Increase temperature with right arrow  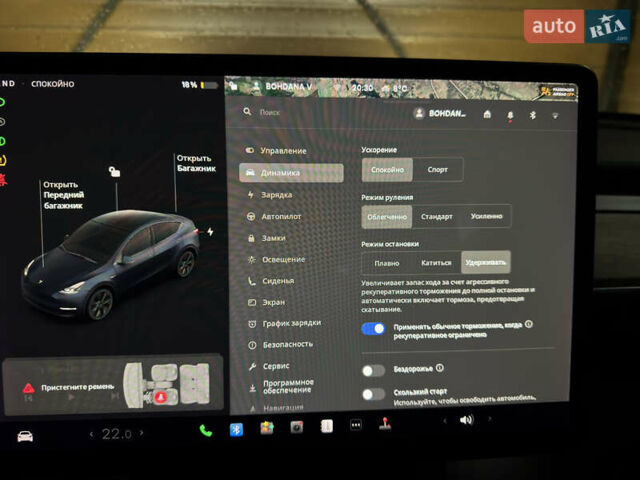point(142,432)
